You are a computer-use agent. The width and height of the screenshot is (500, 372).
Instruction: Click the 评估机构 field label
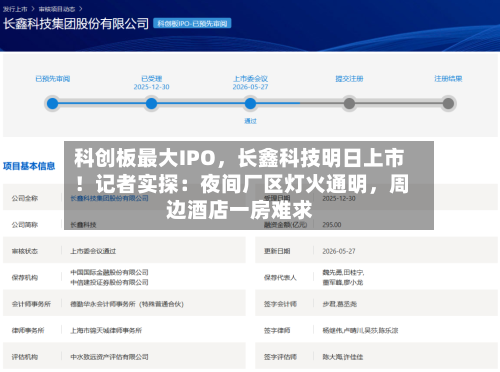click(25, 357)
